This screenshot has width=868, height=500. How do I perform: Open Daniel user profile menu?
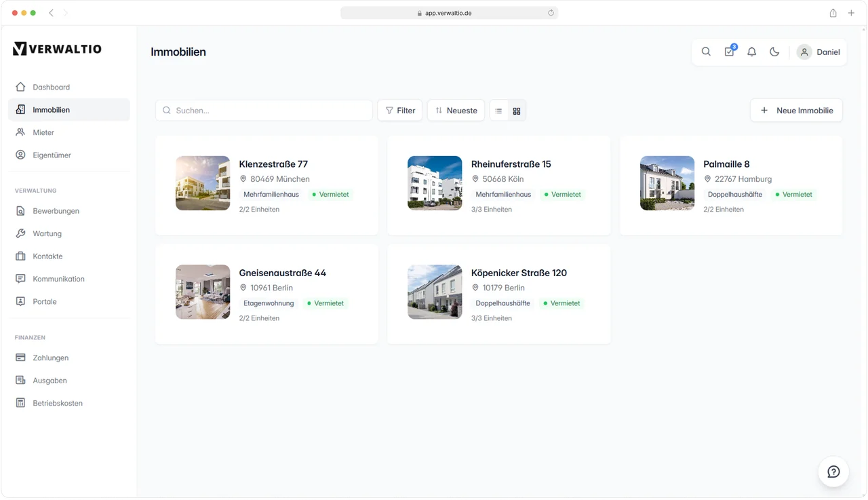pyautogui.click(x=819, y=52)
